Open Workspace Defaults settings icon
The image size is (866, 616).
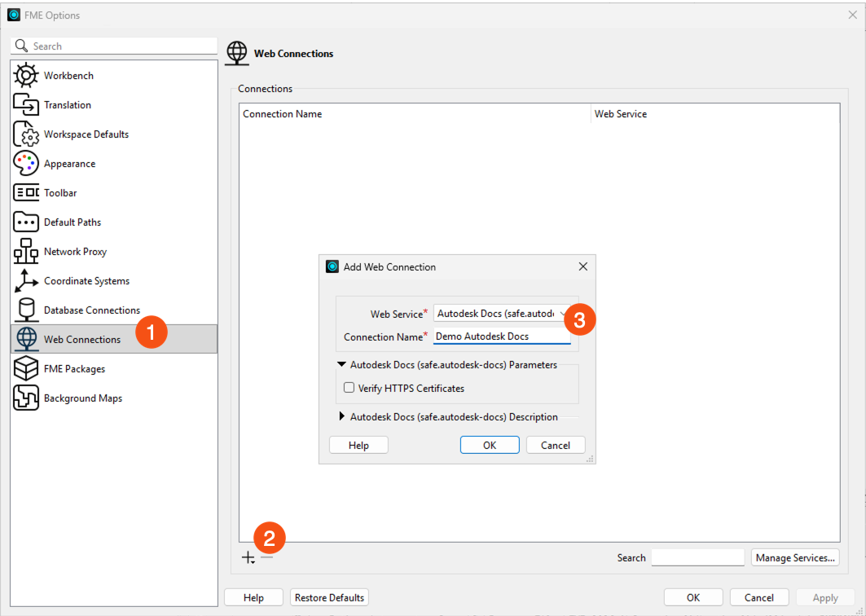pos(26,134)
